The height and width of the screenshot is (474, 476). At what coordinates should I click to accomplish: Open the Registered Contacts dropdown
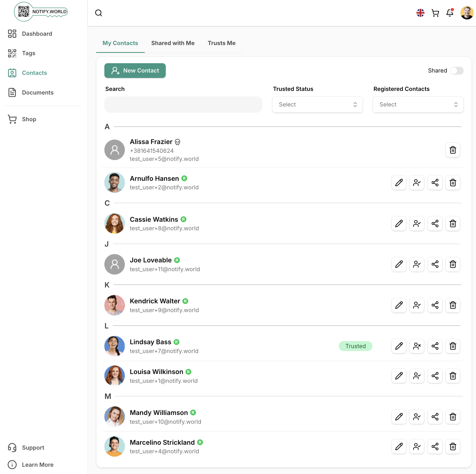coord(418,104)
